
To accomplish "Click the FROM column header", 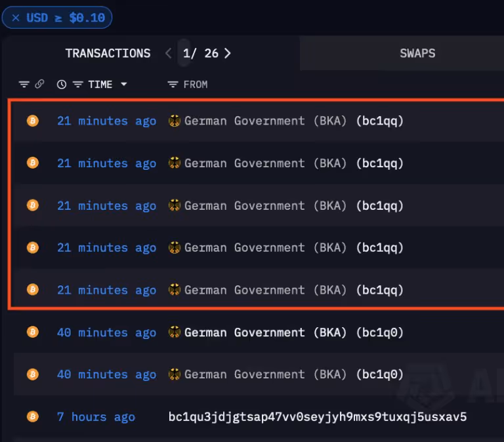I will pos(196,85).
